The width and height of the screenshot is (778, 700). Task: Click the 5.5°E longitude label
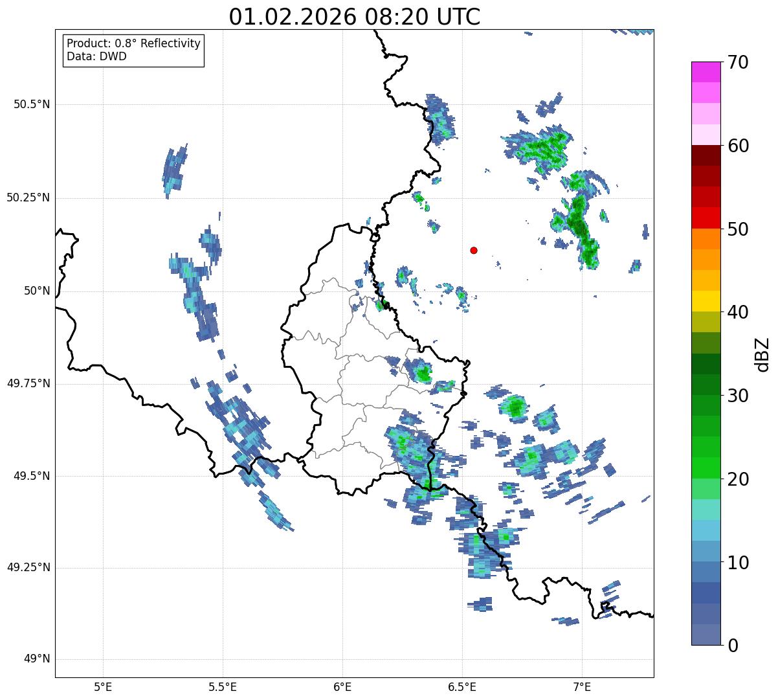[x=223, y=687]
